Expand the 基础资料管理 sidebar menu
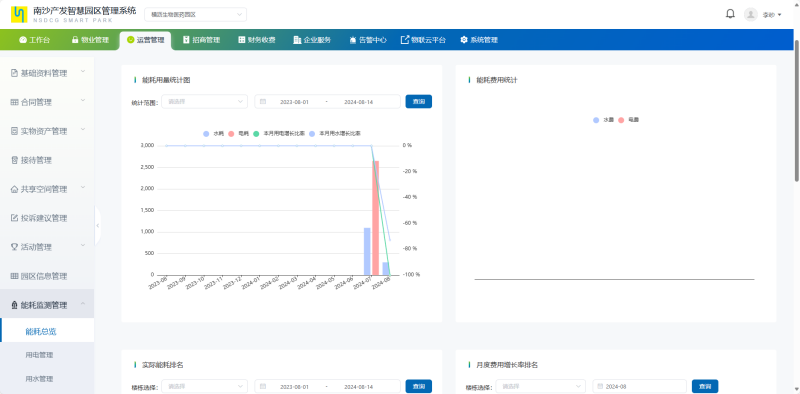This screenshot has height=394, width=800. pos(47,73)
